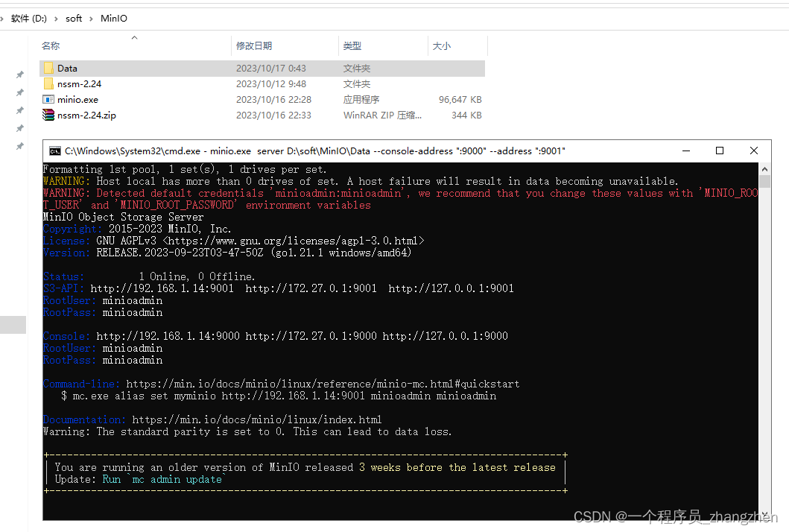Click the minio.exe application icon
Viewport: 789px width, 532px height.
48,100
